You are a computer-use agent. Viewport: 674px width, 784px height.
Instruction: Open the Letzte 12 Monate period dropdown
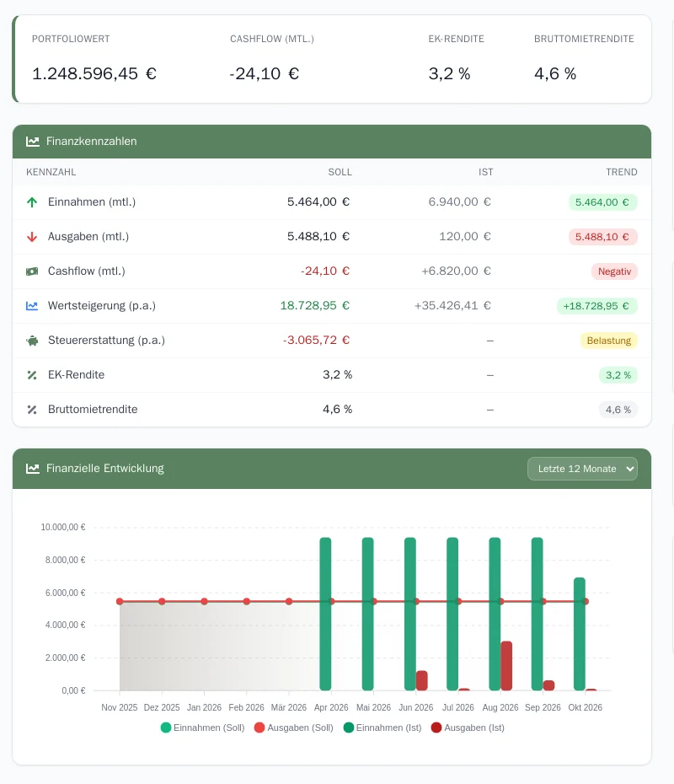pyautogui.click(x=582, y=469)
